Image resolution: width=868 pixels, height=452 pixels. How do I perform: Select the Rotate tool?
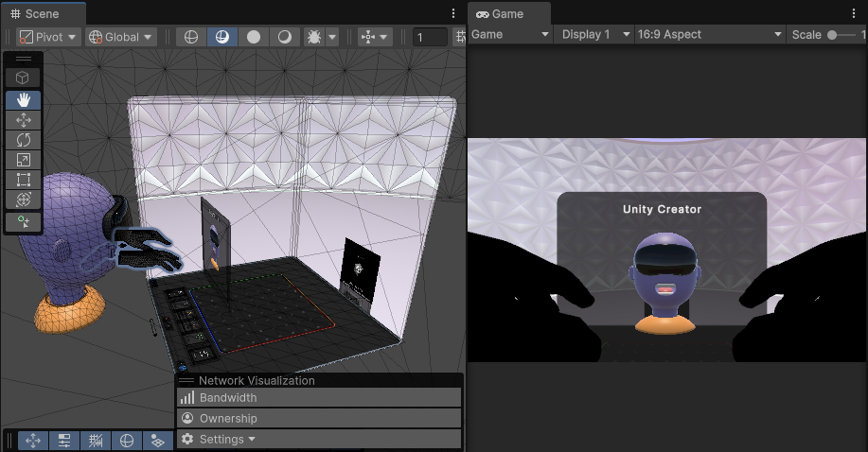click(24, 140)
